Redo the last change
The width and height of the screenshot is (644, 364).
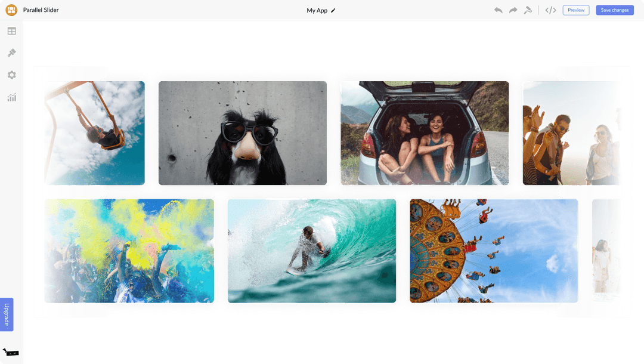(513, 10)
